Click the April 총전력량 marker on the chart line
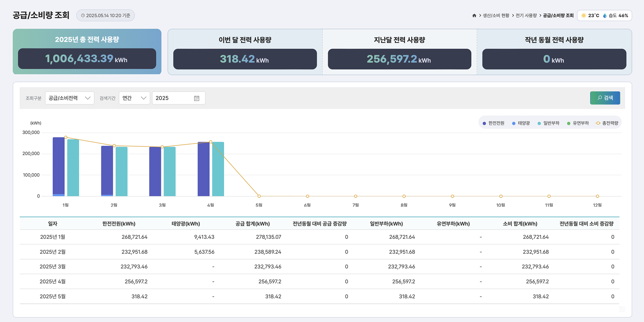644x322 pixels. tap(211, 142)
